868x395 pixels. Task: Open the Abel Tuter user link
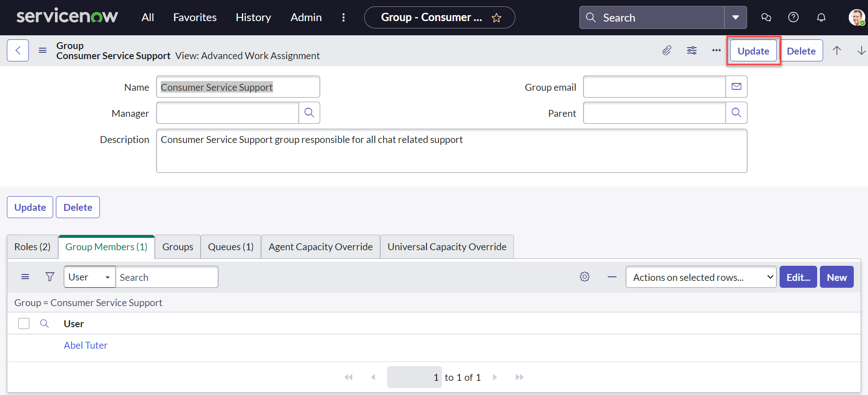(x=86, y=346)
